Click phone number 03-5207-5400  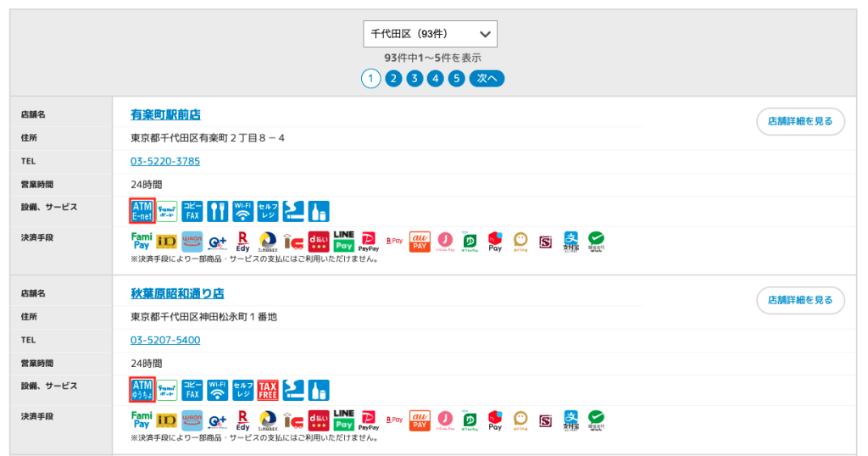click(165, 340)
